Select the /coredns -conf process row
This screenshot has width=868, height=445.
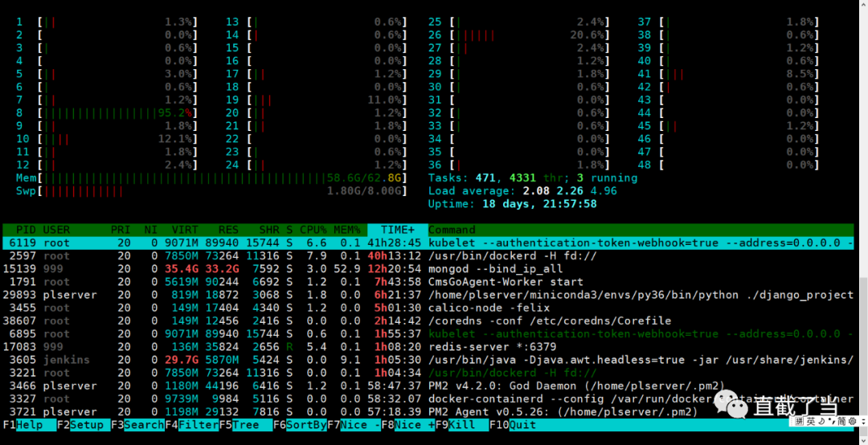tap(428, 321)
